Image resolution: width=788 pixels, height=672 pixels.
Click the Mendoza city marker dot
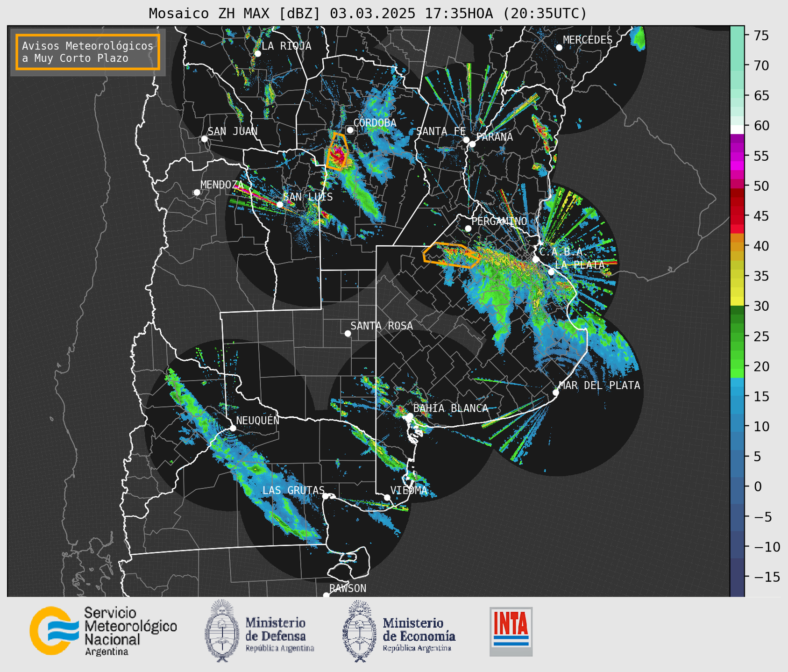click(x=197, y=193)
